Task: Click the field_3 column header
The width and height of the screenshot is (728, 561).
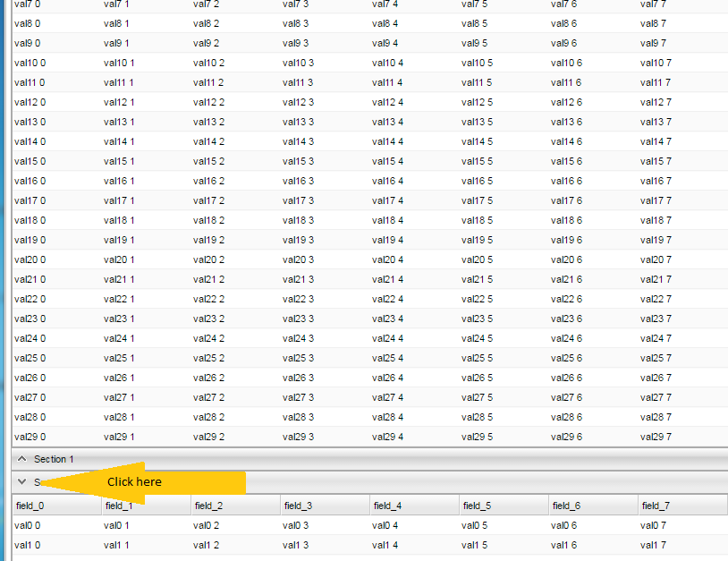Action: 298,506
